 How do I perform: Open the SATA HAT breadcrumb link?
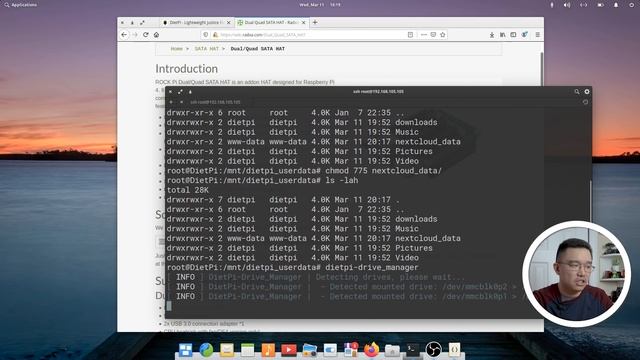(x=207, y=49)
